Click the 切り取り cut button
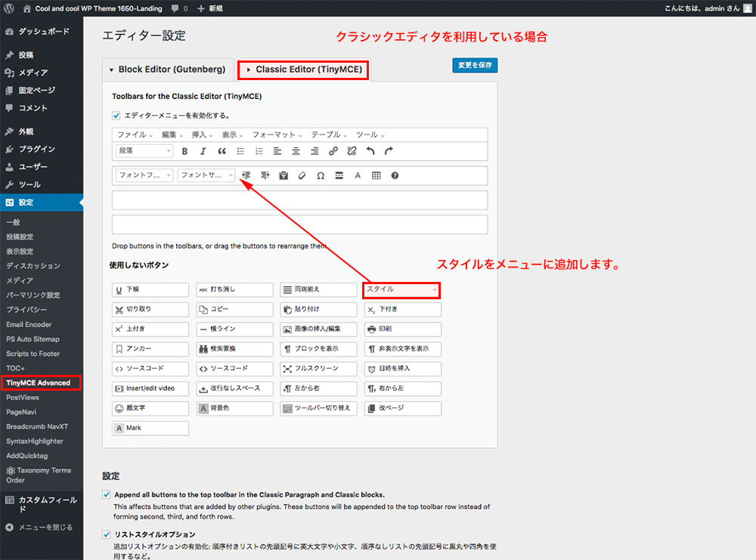 150,309
